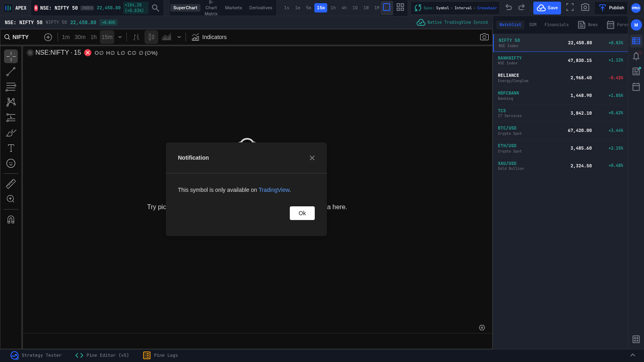Select the 5m top interval
The width and height of the screenshot is (644, 362).
[309, 8]
